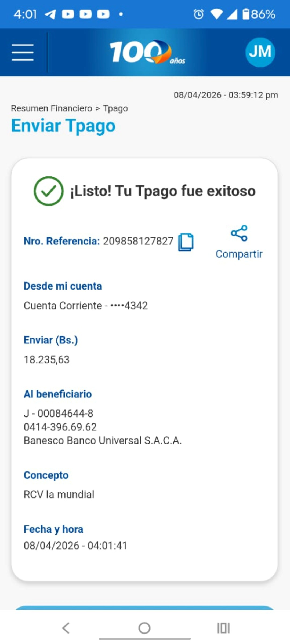
Task: Tap the alarm clock status icon
Action: point(199,14)
